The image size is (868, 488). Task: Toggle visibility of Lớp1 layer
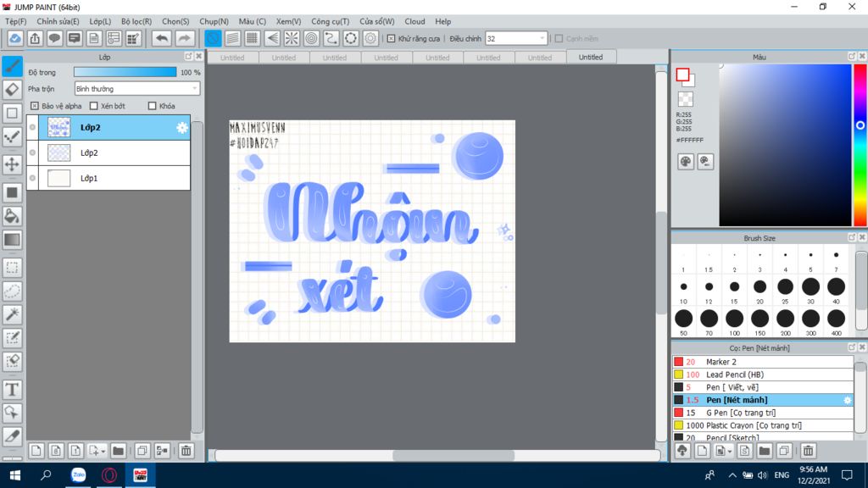coord(33,178)
